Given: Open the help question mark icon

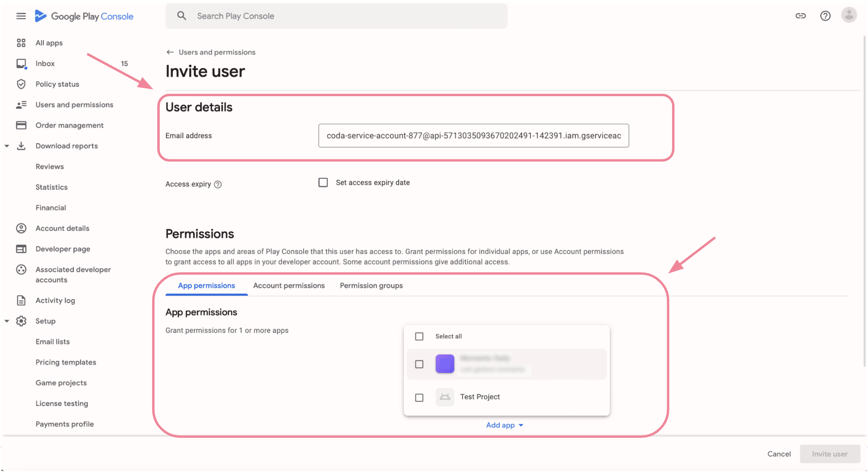Looking at the screenshot, I should 825,16.
